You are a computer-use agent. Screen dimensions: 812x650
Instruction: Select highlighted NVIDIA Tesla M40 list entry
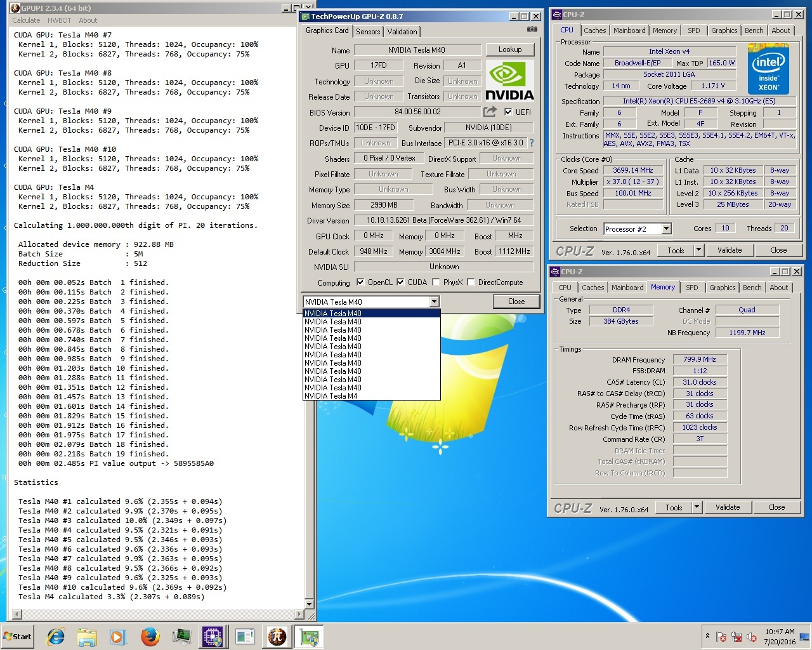click(372, 313)
